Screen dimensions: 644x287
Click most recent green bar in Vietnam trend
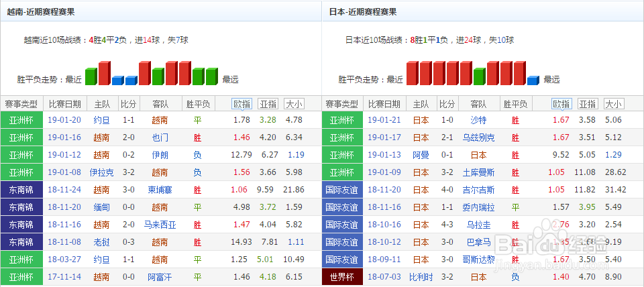[x=91, y=76]
